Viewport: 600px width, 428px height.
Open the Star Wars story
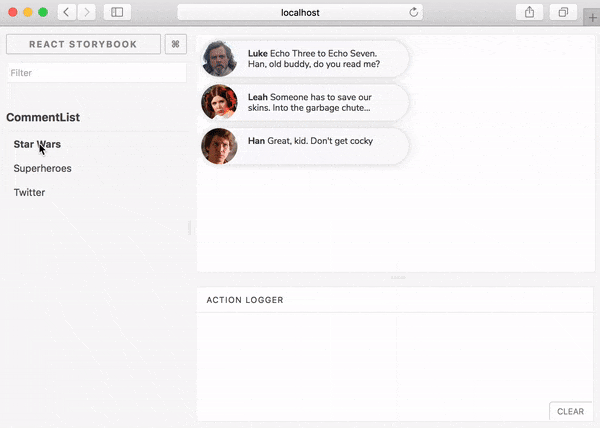(37, 144)
